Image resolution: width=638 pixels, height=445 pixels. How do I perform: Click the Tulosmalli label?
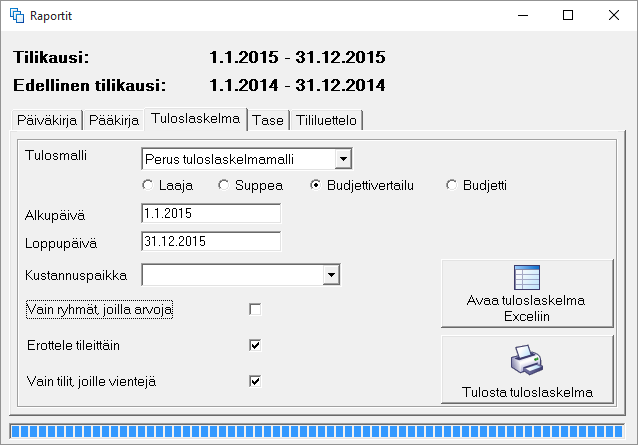[x=56, y=155]
